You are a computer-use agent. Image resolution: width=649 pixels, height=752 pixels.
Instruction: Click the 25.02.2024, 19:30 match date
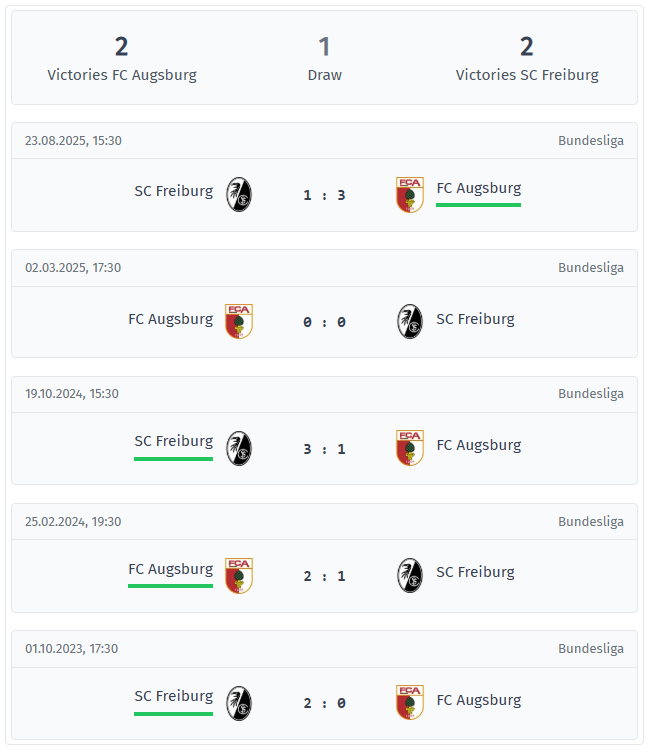pos(72,522)
